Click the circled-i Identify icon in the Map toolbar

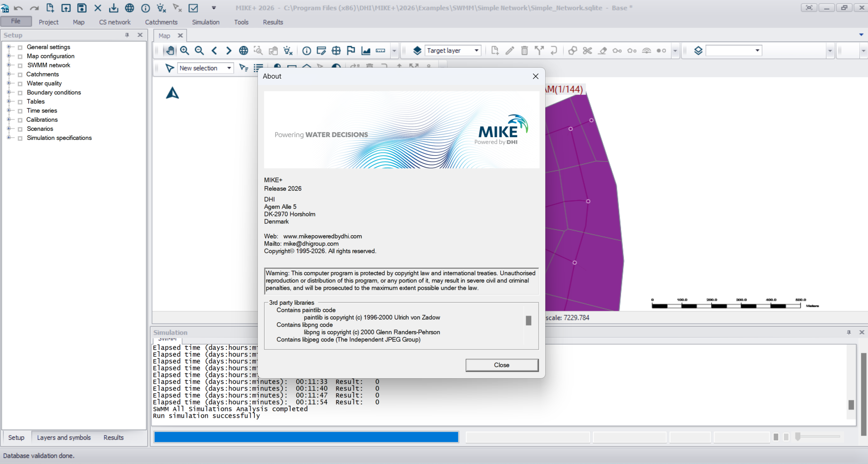tap(307, 50)
